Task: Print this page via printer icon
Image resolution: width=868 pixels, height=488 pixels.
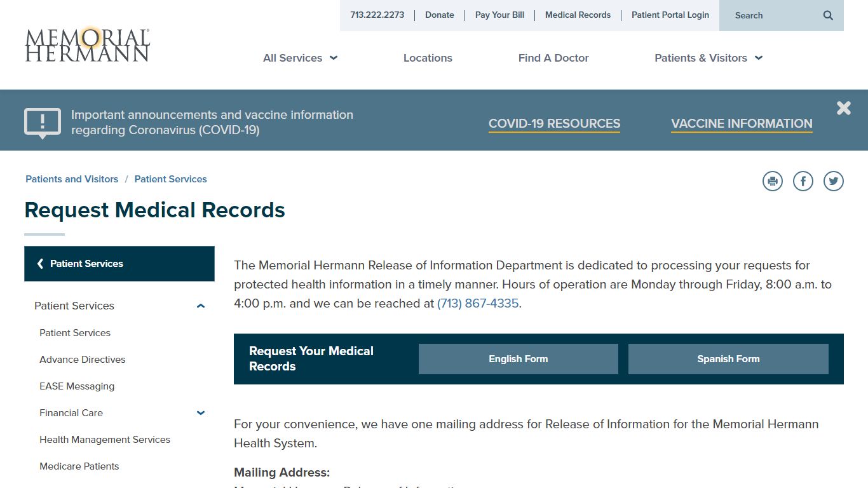Action: 773,181
